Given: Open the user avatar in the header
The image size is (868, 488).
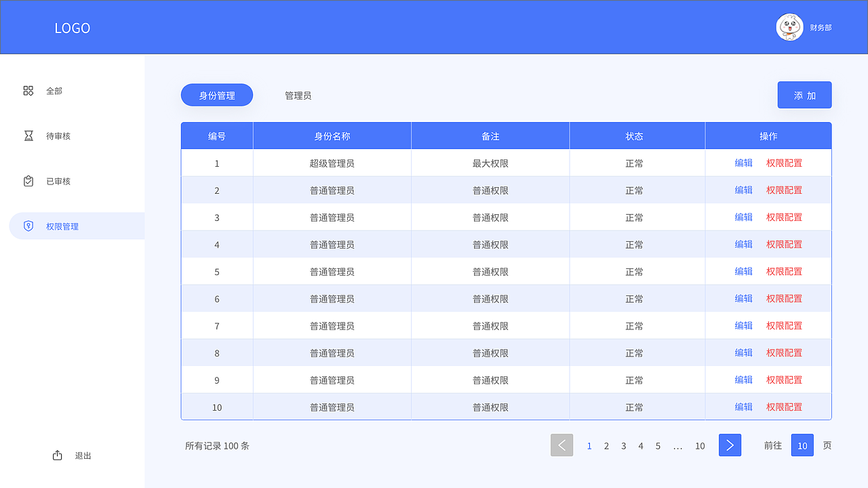Looking at the screenshot, I should (789, 27).
